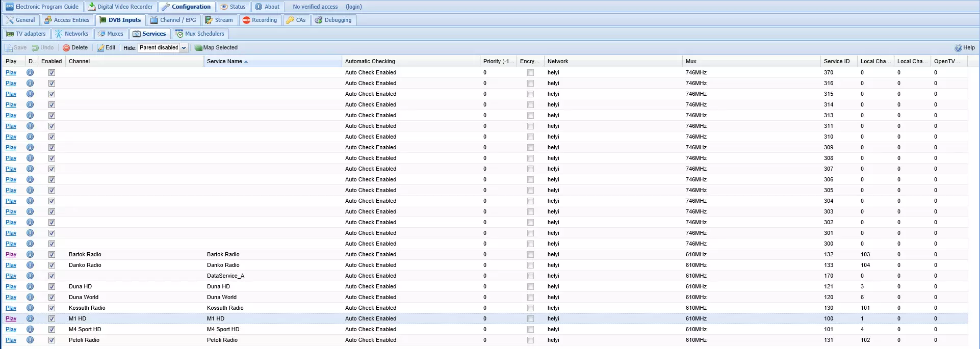Click the login link
The height and width of the screenshot is (349, 980).
[x=354, y=7]
